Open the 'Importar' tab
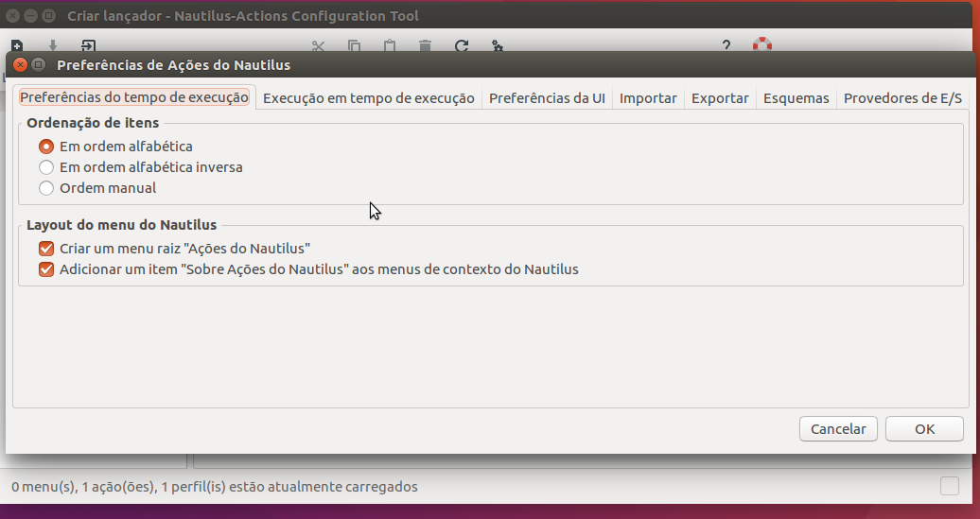 (648, 98)
